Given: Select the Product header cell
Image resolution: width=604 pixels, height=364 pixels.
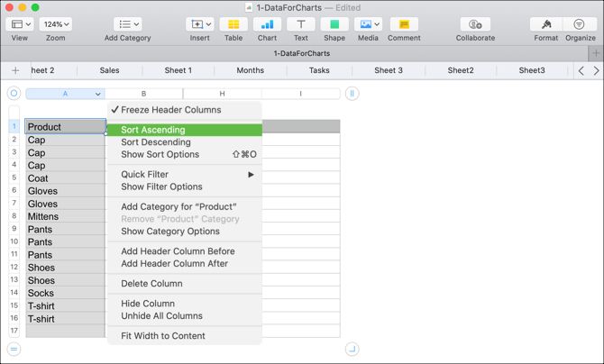Looking at the screenshot, I should [65, 127].
